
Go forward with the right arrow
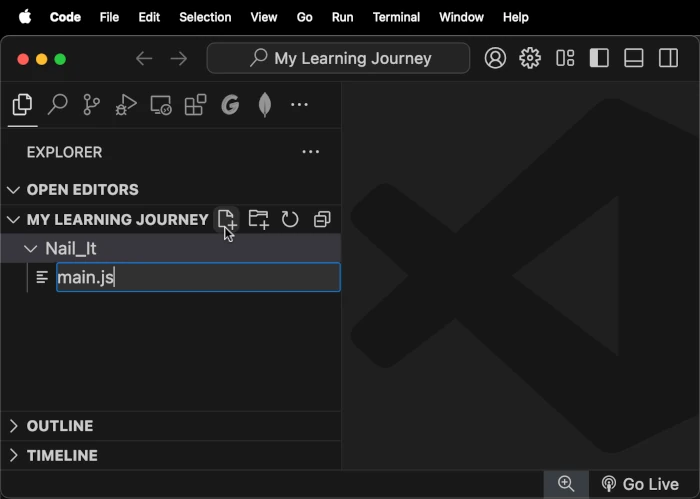click(179, 58)
